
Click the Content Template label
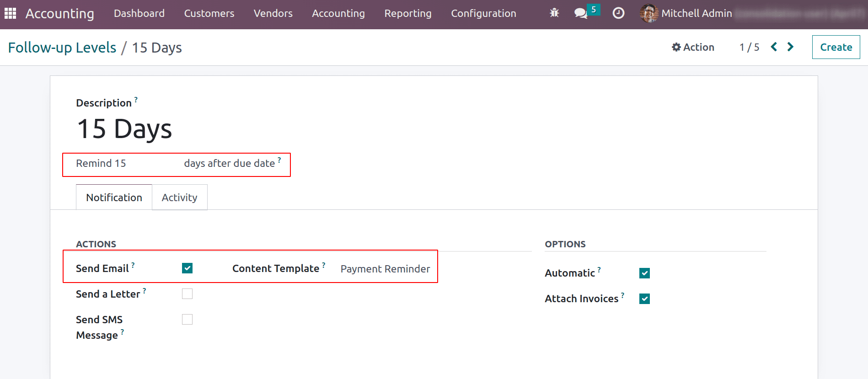[276, 268]
